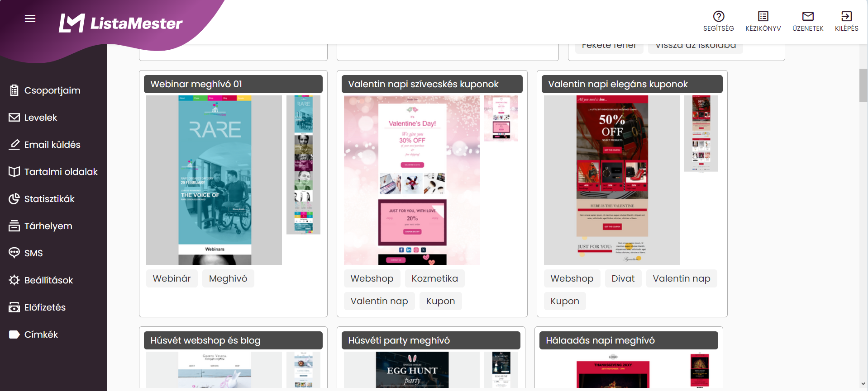The width and height of the screenshot is (868, 391).
Task: Click the Csoportjaim clipboard icon
Action: [x=14, y=90]
